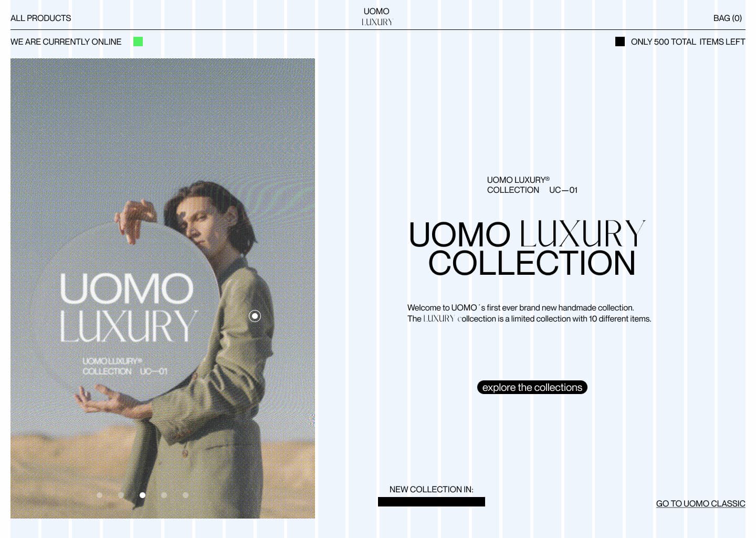Click the circular hotspot marker on jacket
Image resolution: width=756 pixels, height=538 pixels.
coord(255,316)
